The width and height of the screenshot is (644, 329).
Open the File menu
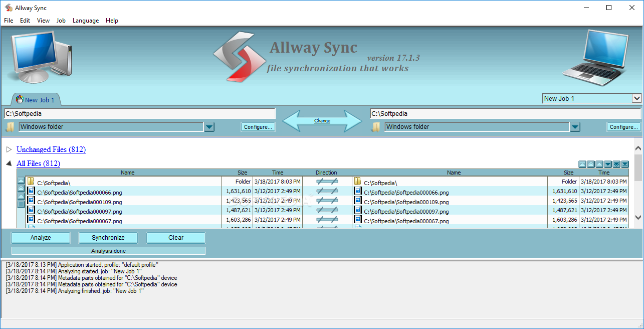(x=9, y=21)
